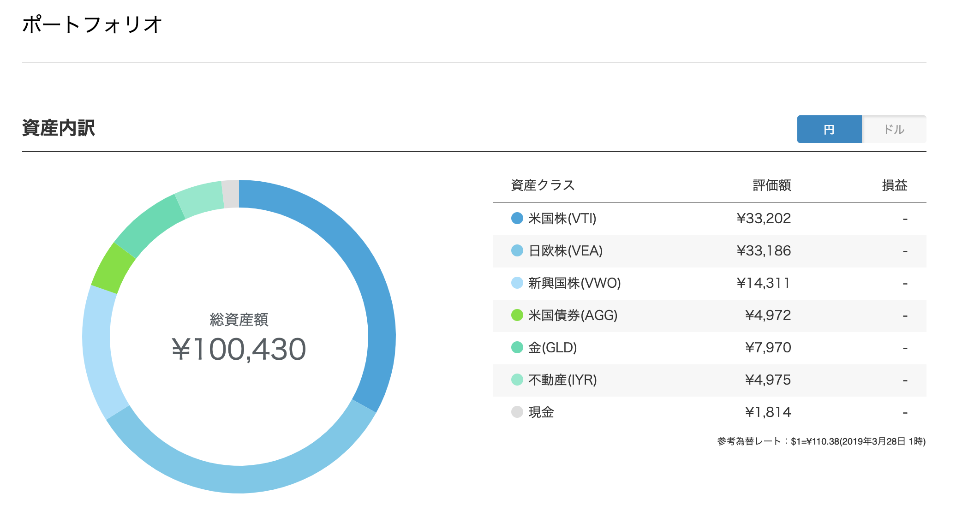
Task: Select the 新興国株(VWO) row label
Action: (x=574, y=283)
